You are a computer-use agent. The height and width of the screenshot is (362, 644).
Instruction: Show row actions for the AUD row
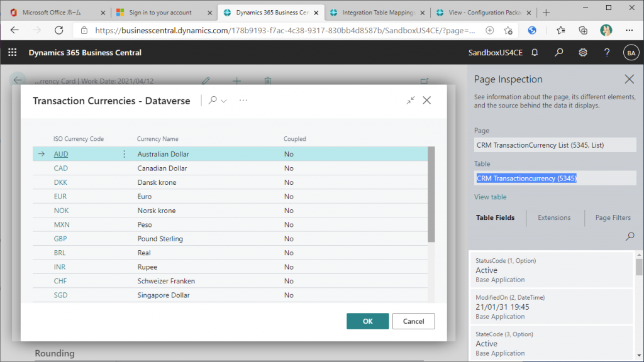(x=124, y=154)
